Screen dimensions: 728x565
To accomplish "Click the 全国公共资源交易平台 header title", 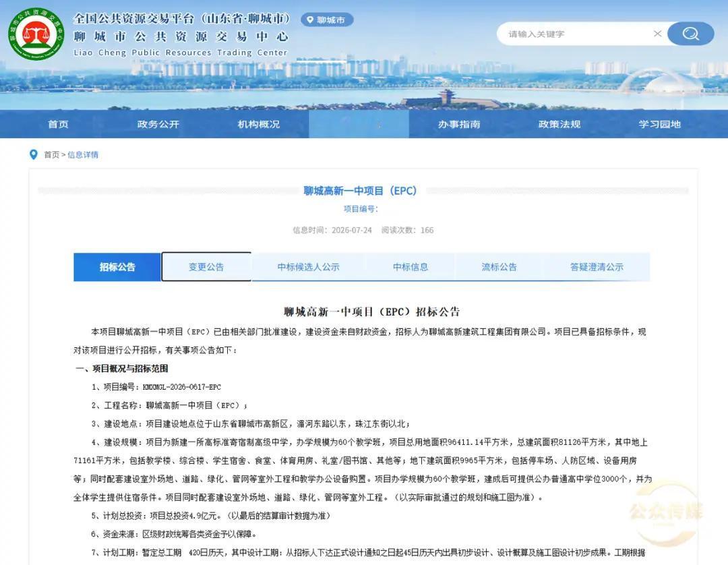I will (x=181, y=19).
